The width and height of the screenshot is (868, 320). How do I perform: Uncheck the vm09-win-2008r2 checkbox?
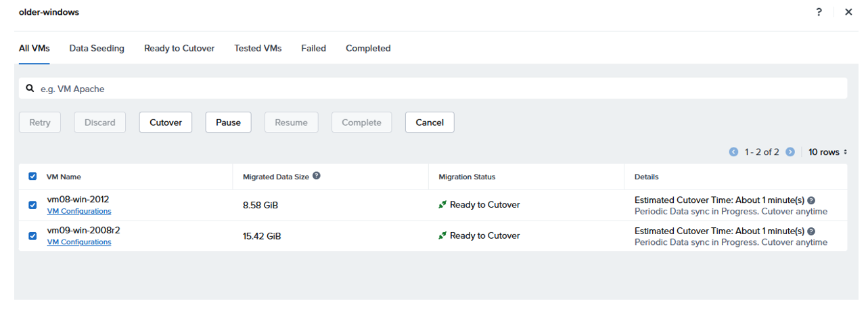tap(32, 236)
